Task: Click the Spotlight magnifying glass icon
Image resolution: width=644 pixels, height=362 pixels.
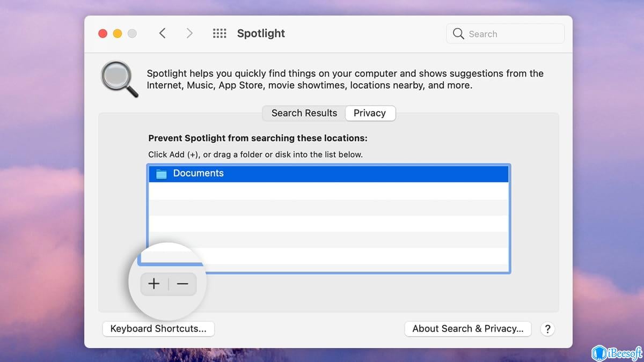Action: (119, 79)
